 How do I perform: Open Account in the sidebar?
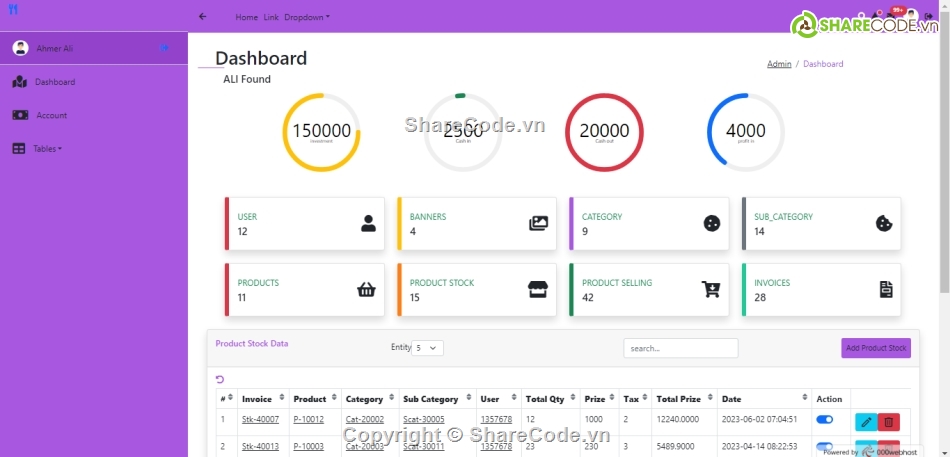click(x=51, y=115)
